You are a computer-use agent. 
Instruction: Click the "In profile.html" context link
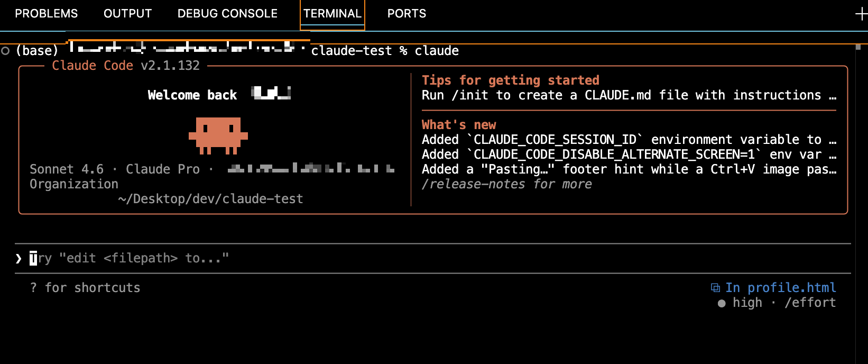(780, 288)
